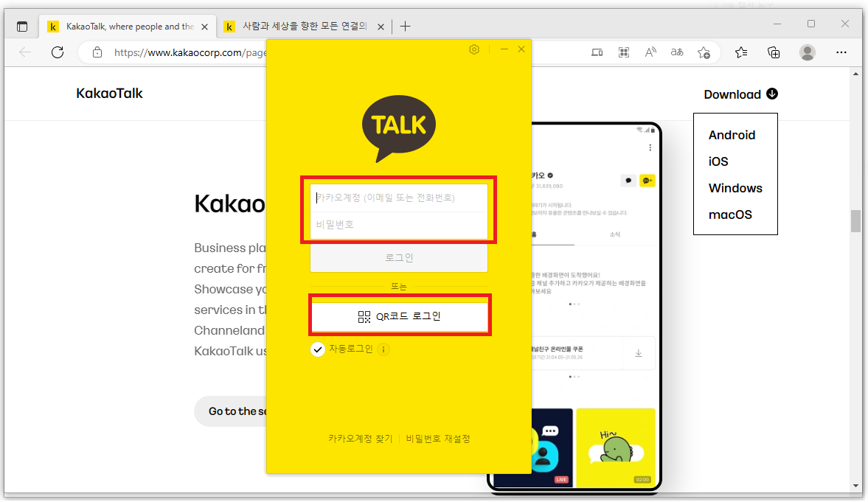This screenshot has width=868, height=502.
Task: Click the yellow chat icon in phone mockup
Action: pyautogui.click(x=647, y=181)
